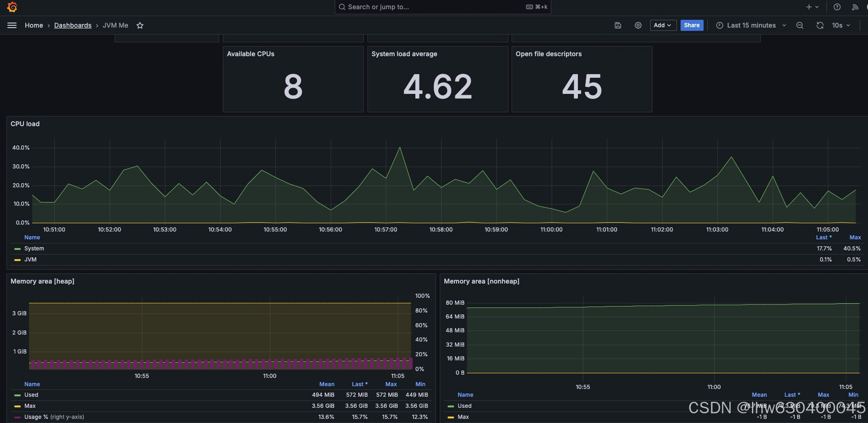This screenshot has width=868, height=423.
Task: Open the Add dropdown button
Action: pos(663,25)
